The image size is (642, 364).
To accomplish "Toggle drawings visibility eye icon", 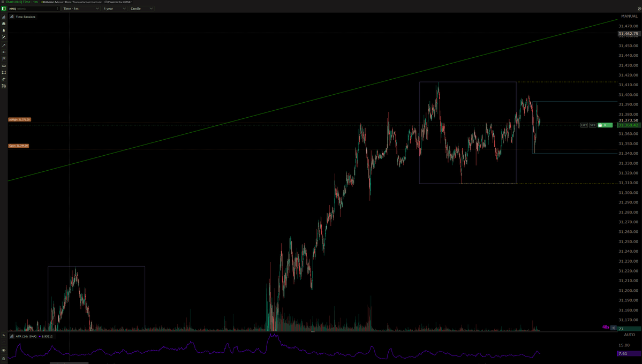I will click(x=4, y=351).
